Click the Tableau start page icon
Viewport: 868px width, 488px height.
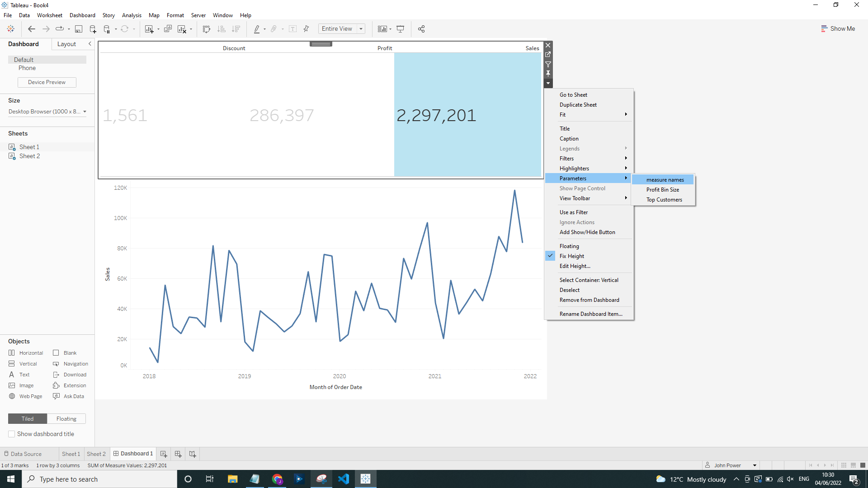tap(11, 29)
